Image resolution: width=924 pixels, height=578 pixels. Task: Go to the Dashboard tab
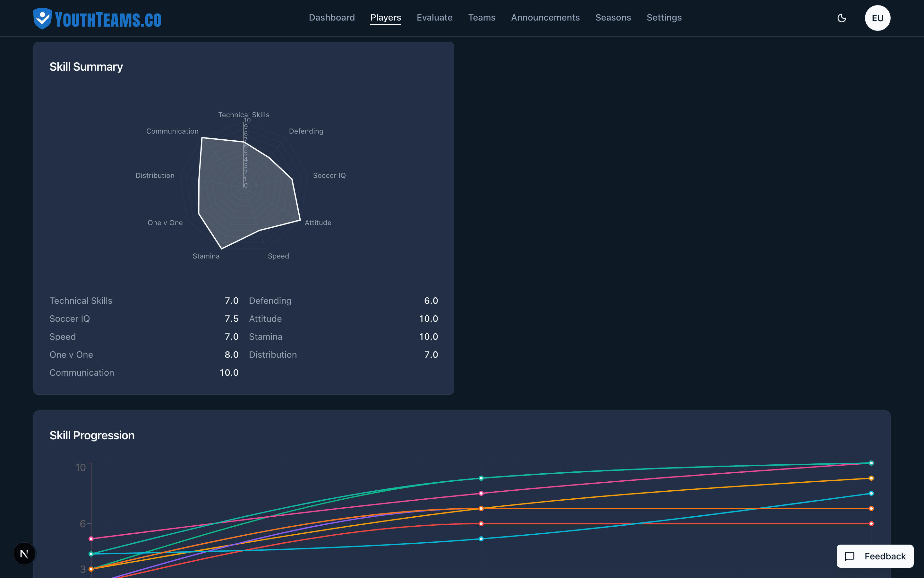click(x=332, y=18)
